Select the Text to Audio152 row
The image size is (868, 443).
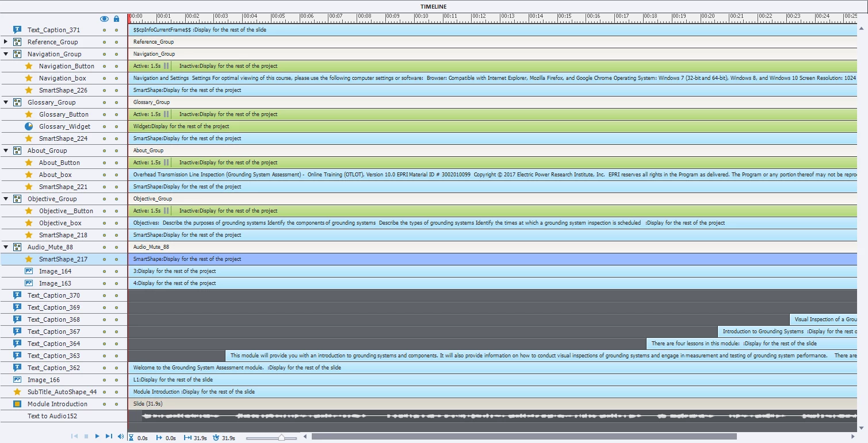(63, 415)
